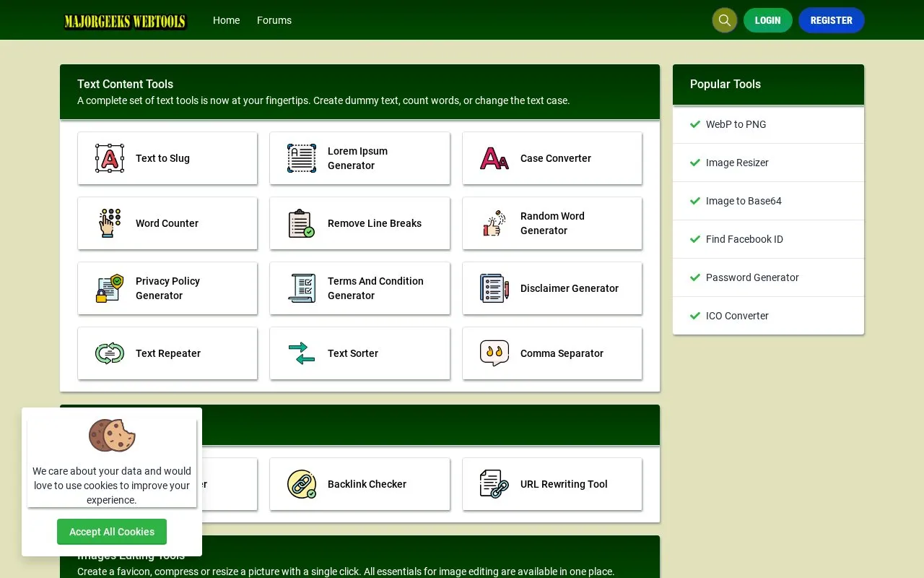Screen dimensions: 924x578
Task: Click the URL Rewriting Tool icon
Action: point(494,484)
